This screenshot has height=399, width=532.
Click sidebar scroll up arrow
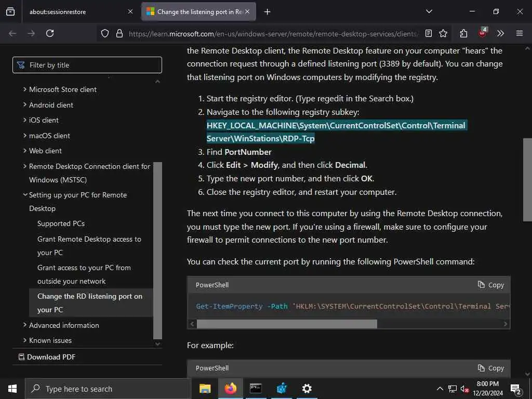coord(157,82)
